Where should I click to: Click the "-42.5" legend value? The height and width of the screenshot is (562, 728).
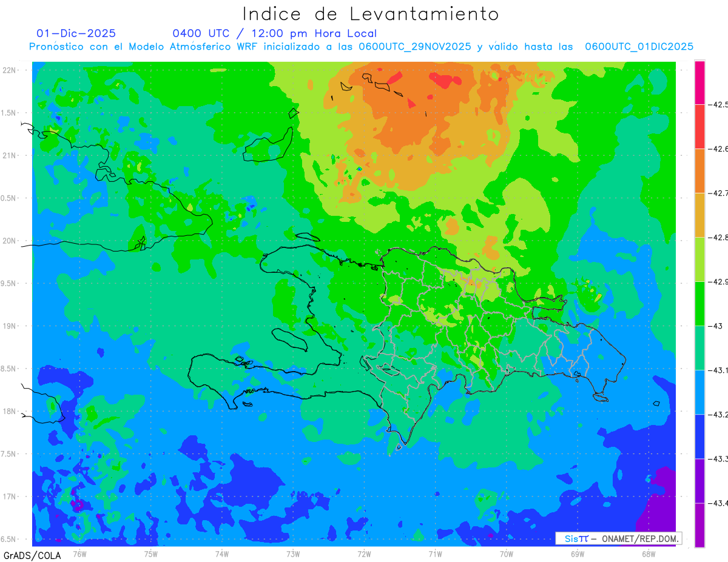tap(718, 105)
